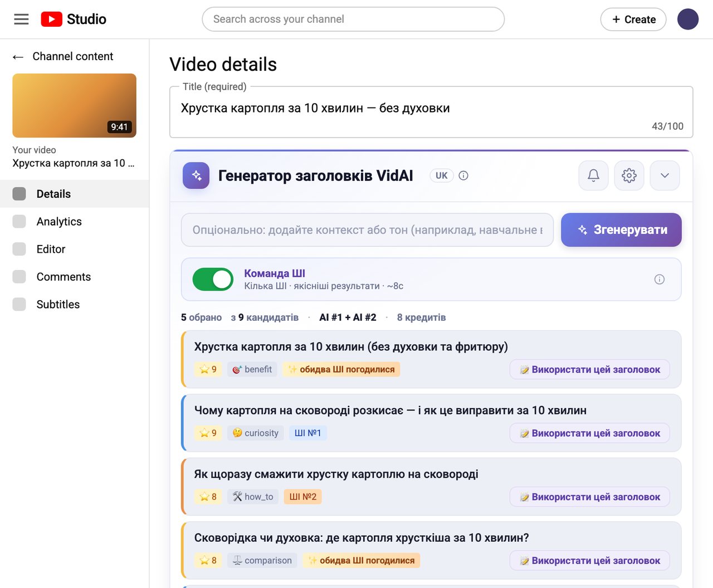Viewport: 713px width, 588px height.
Task: Open the Editor sidebar item
Action: [x=75, y=249]
